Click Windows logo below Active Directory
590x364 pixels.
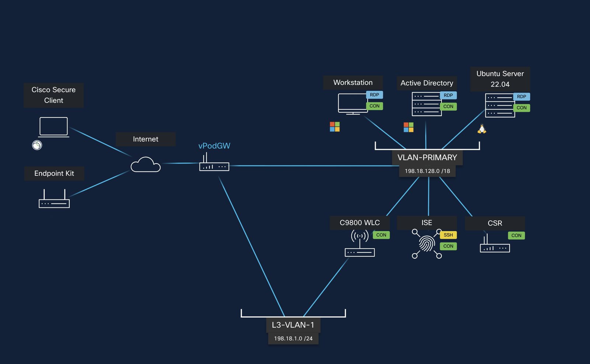(x=409, y=127)
